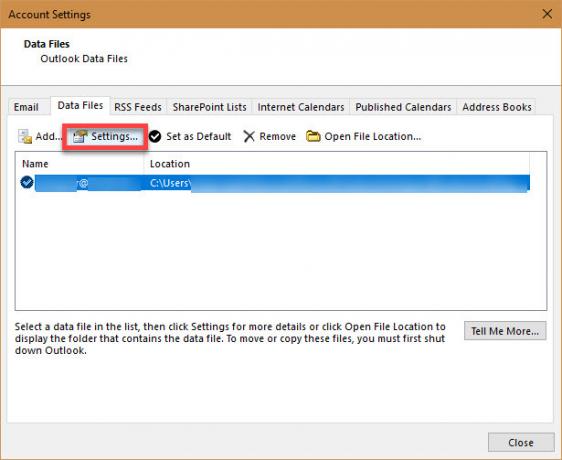Select the Internet Calendars tab
The width and height of the screenshot is (562, 460).
pyautogui.click(x=301, y=107)
